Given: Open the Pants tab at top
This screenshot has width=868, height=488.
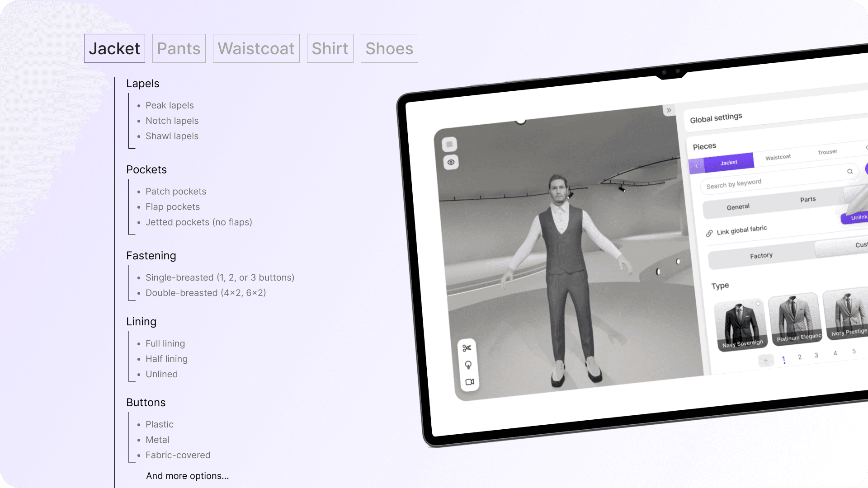Looking at the screenshot, I should (179, 48).
